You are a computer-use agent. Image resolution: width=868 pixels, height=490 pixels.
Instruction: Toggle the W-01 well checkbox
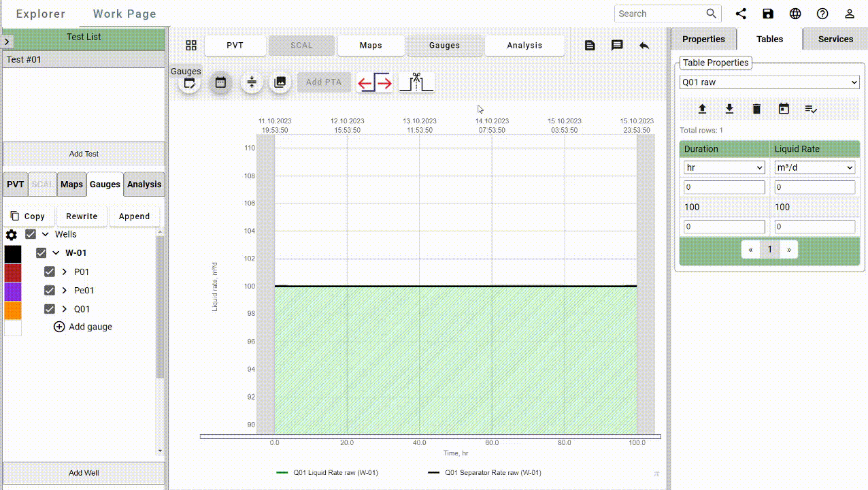(41, 252)
